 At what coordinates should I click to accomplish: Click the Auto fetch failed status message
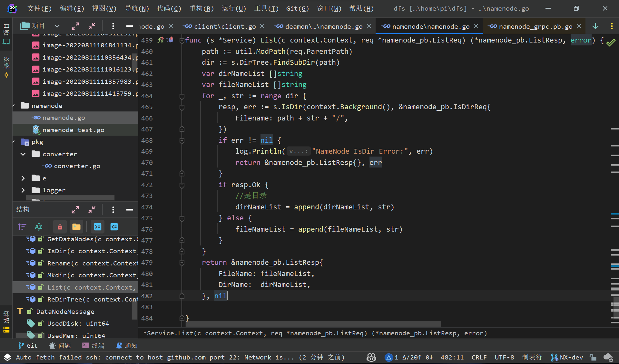coord(180,357)
